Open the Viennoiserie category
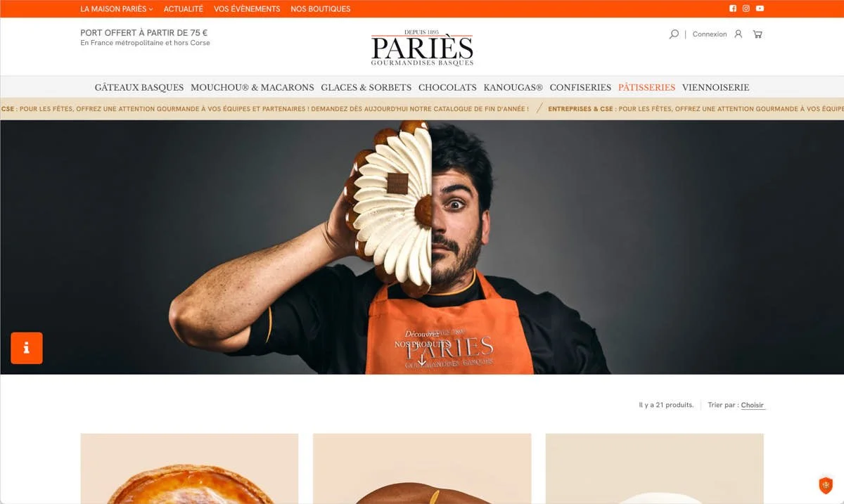Image resolution: width=844 pixels, height=504 pixels. point(715,87)
